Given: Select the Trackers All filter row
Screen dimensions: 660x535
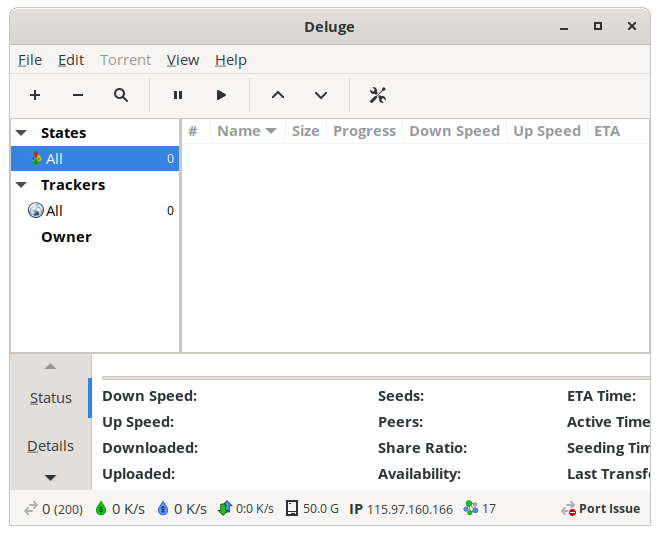Looking at the screenshot, I should [x=95, y=210].
